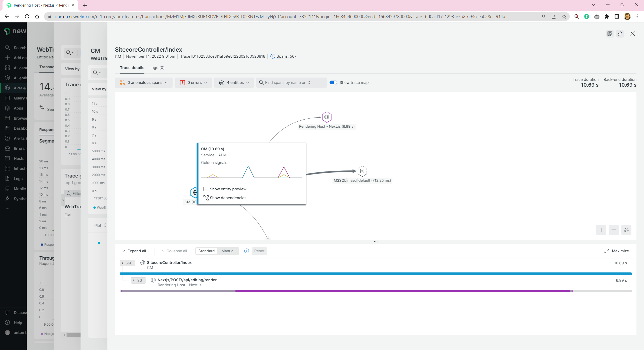Click the trace map zoom out button
Screen dimensions: 644x350
614,230
